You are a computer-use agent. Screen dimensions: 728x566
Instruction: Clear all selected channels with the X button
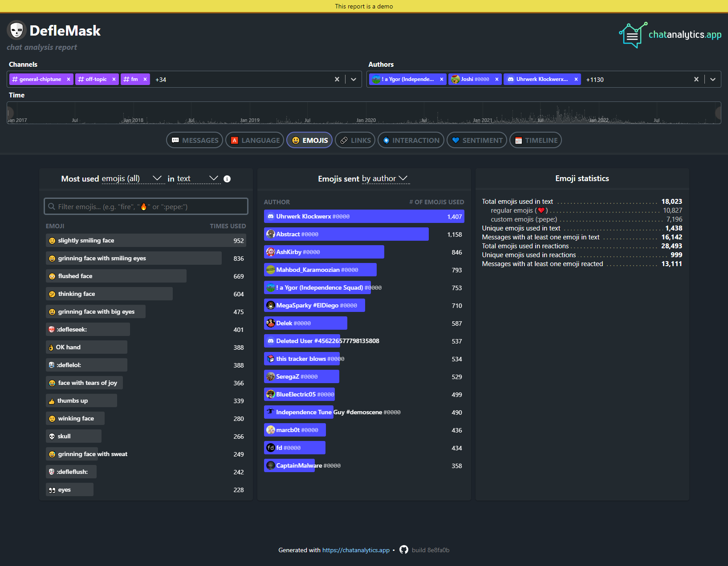pos(337,79)
